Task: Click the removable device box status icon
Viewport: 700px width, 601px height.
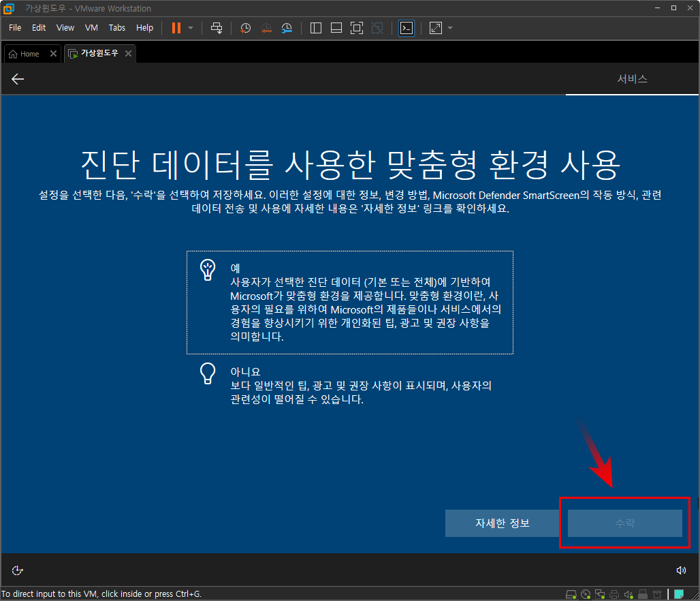Action: [x=657, y=594]
